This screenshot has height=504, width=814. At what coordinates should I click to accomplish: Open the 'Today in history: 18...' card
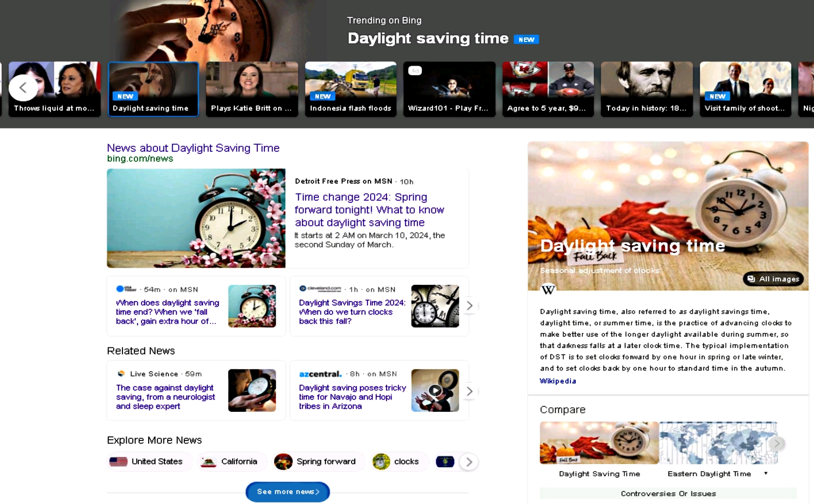click(x=647, y=89)
